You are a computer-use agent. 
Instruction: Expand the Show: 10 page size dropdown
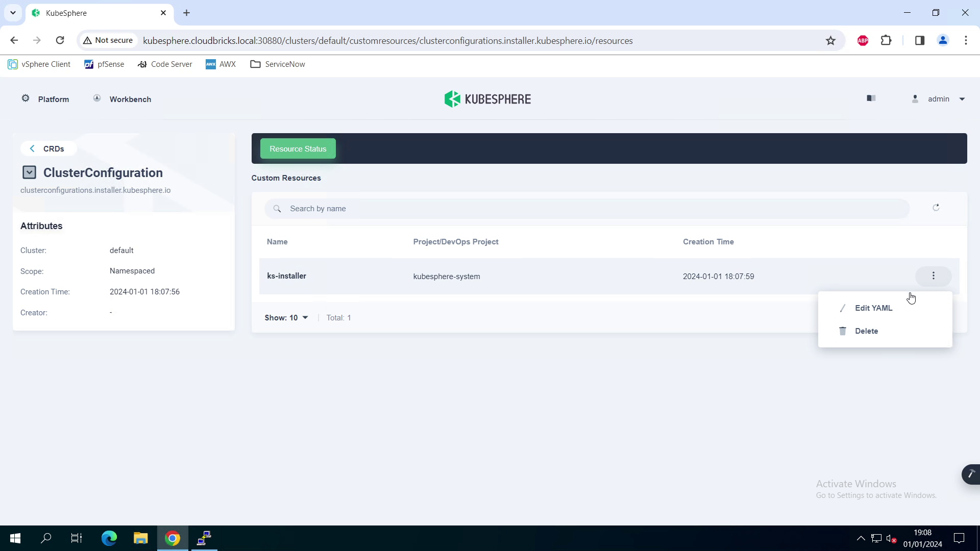tap(286, 318)
